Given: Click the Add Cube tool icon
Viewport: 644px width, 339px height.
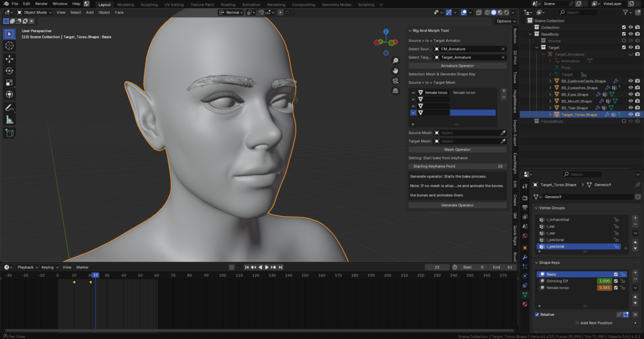Looking at the screenshot, I should tap(9, 133).
